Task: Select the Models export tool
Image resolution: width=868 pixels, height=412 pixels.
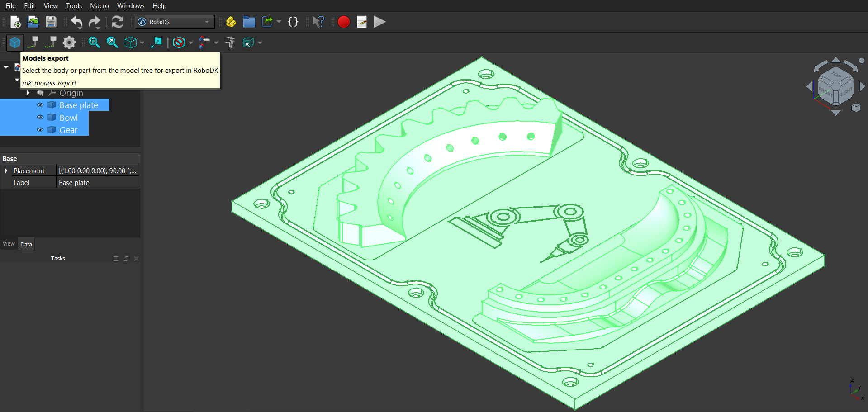Action: pos(15,42)
